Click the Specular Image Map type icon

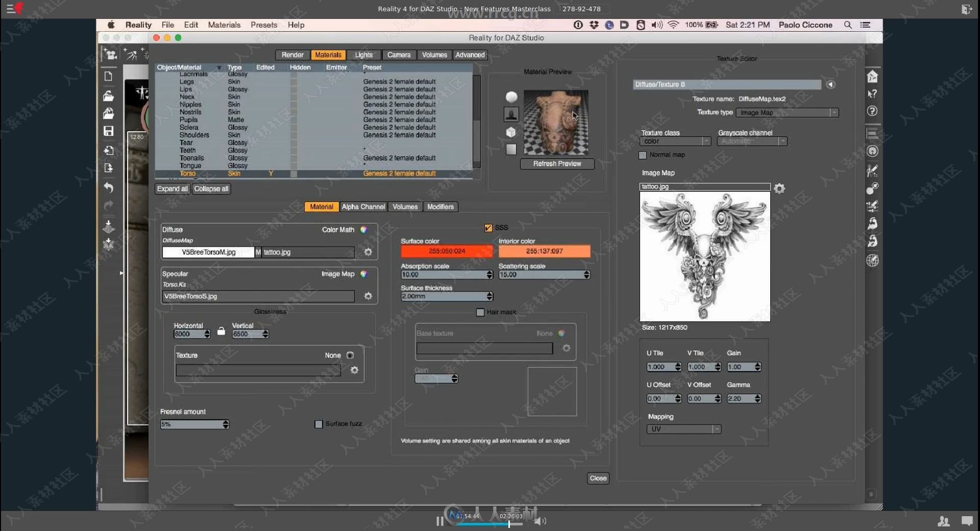click(363, 274)
